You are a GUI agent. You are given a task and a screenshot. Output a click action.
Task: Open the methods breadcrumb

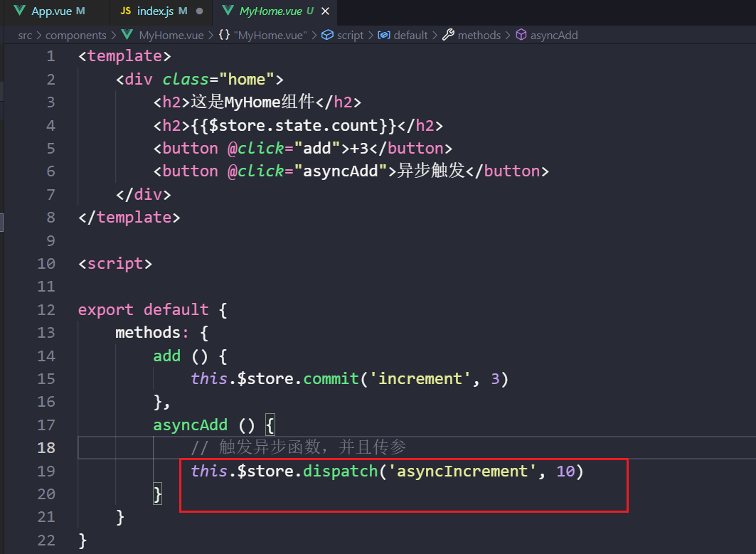coord(479,35)
